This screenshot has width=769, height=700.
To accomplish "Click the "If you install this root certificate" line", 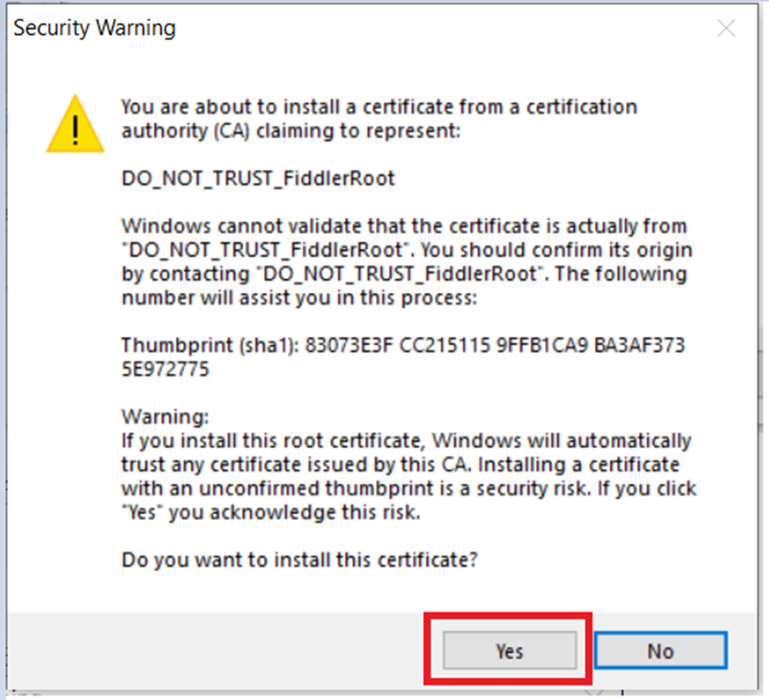I will click(406, 442).
